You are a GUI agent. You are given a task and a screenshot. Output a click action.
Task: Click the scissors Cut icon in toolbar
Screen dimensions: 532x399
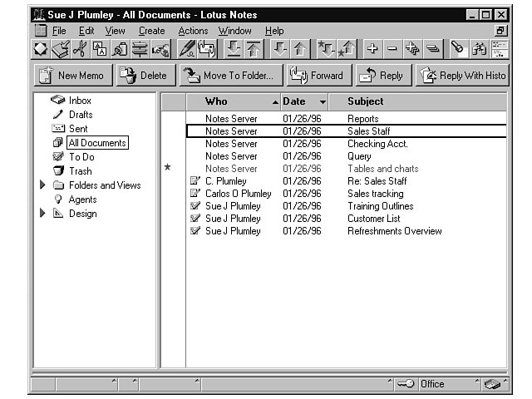coord(81,50)
